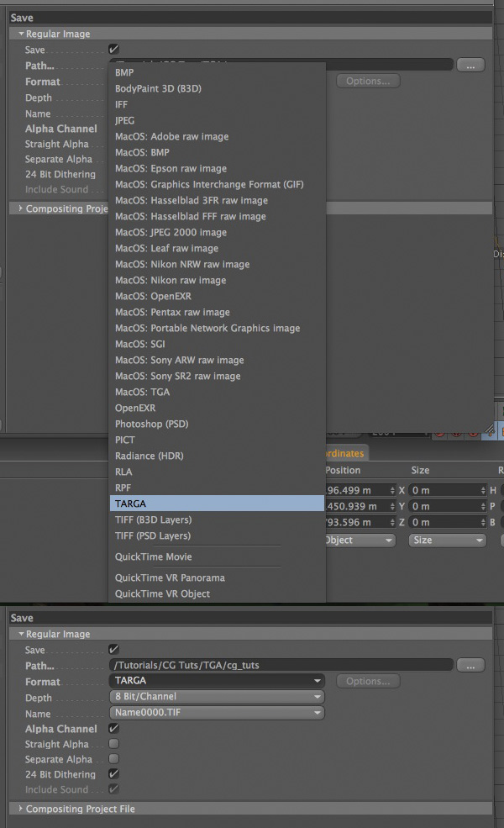The height and width of the screenshot is (828, 504).
Task: Open the Depth dropdown 8 Bit/Channel
Action: [x=217, y=697]
